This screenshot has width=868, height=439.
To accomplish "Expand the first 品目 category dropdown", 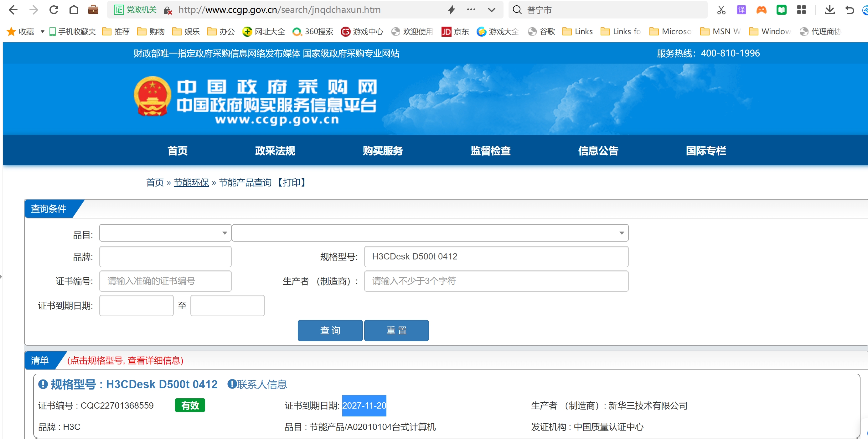I will pos(165,233).
